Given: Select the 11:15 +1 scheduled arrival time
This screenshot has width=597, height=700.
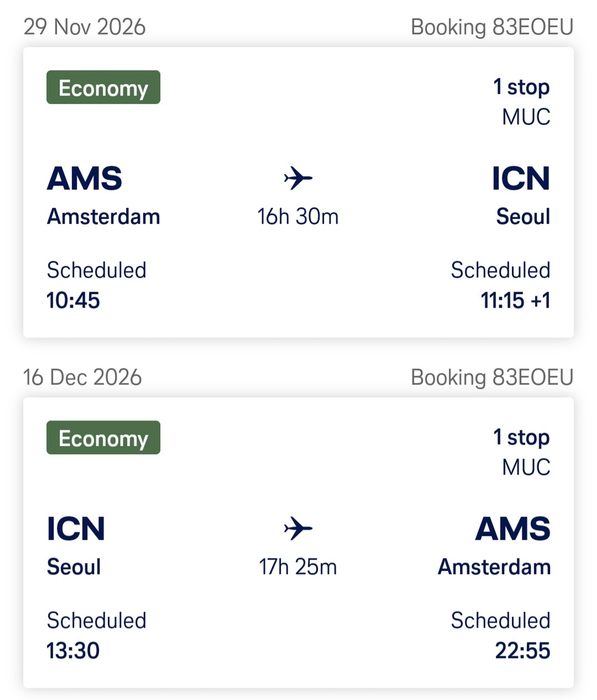Looking at the screenshot, I should 515,300.
